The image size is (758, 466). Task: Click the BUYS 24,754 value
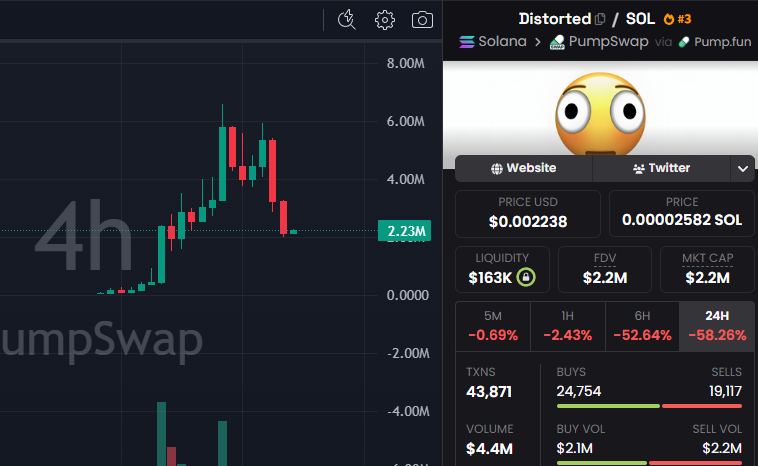(579, 391)
